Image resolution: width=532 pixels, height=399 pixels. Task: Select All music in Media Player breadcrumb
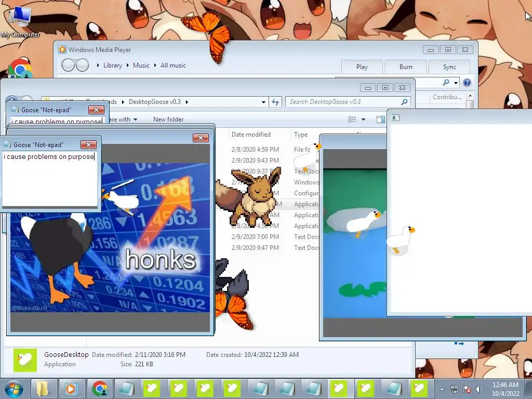click(x=173, y=65)
